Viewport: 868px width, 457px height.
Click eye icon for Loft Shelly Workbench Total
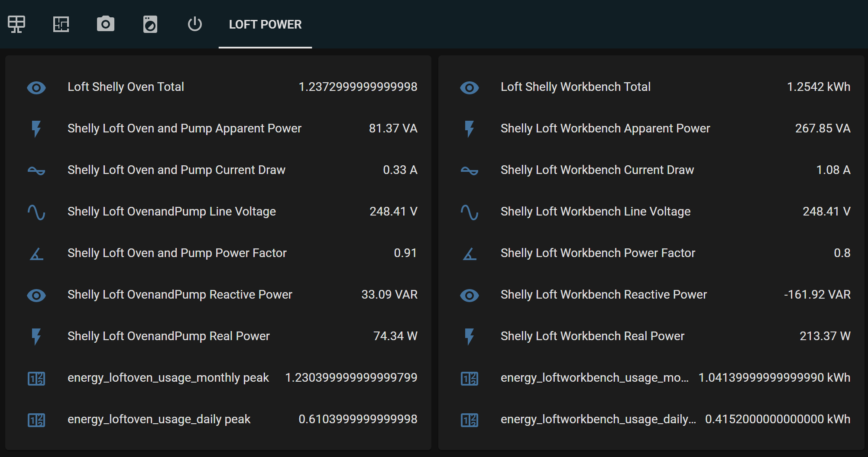click(470, 88)
